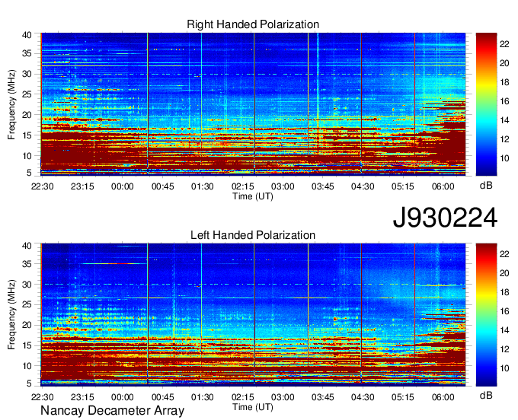
Task: Click the 25 MHz tick on the Left Handed frequency axis
Action: pos(27,304)
